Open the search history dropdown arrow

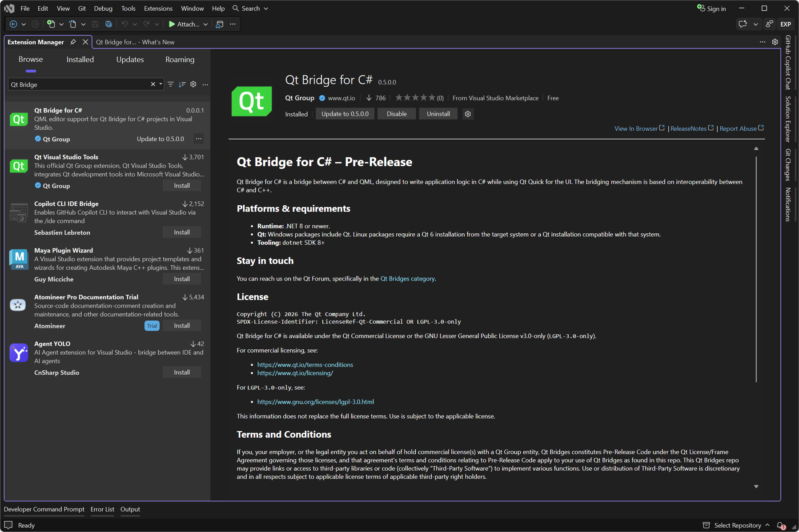(161, 84)
